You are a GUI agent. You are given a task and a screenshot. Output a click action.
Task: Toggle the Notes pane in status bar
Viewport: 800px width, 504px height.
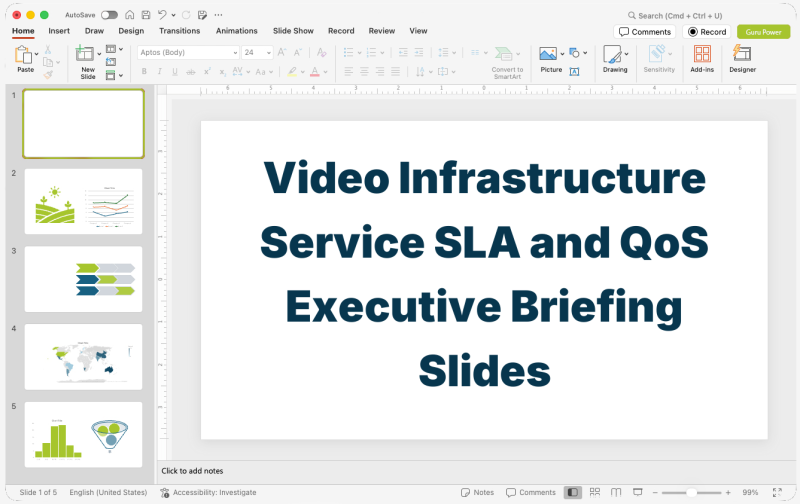478,492
